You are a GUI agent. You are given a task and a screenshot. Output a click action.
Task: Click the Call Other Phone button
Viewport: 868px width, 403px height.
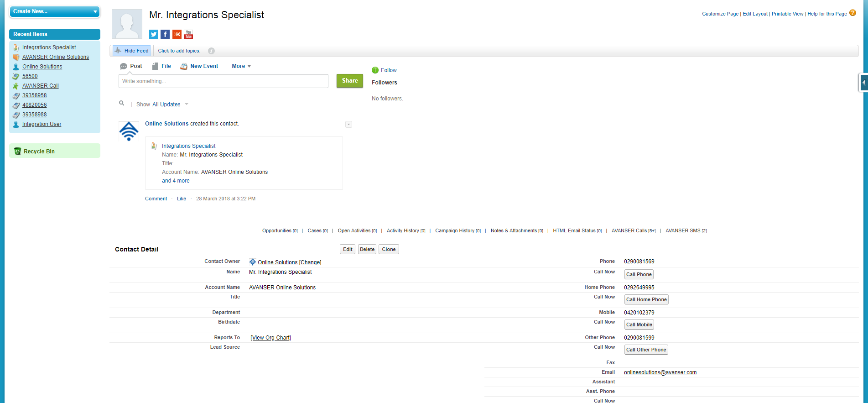[646, 350]
